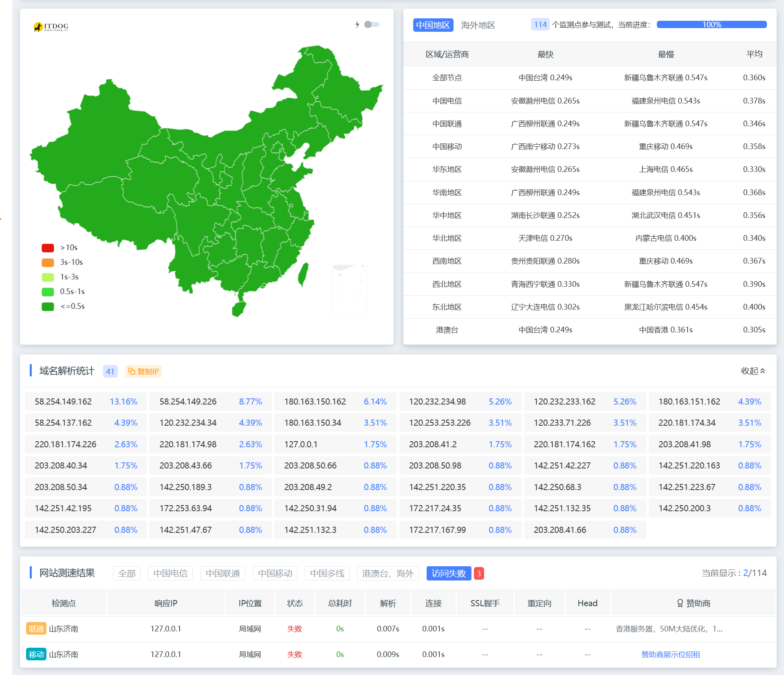Screen dimensions: 784x675
Task: Select the 中国多线 filter tab
Action: [327, 573]
